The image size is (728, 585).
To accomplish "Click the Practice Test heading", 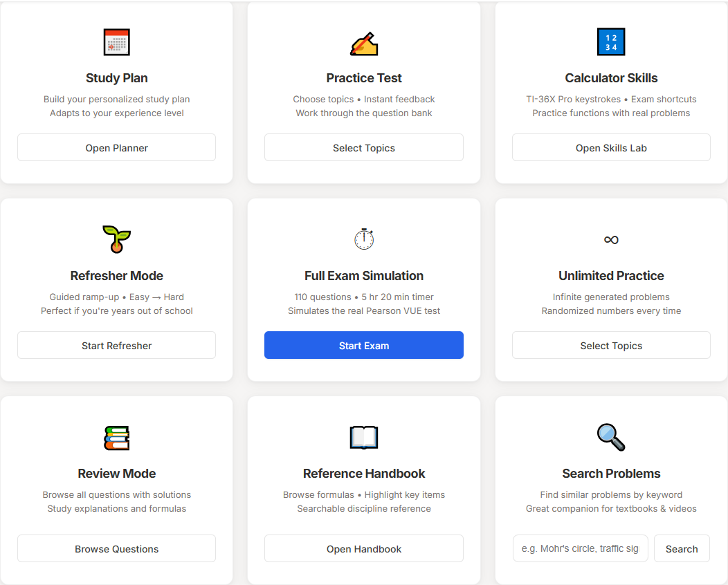I will pos(364,78).
